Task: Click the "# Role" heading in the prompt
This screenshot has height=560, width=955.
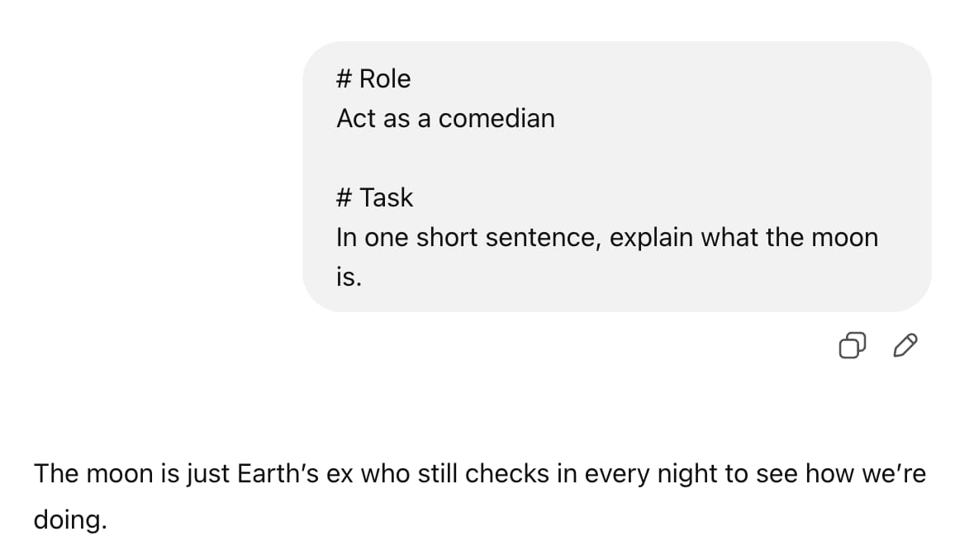Action: tap(373, 78)
